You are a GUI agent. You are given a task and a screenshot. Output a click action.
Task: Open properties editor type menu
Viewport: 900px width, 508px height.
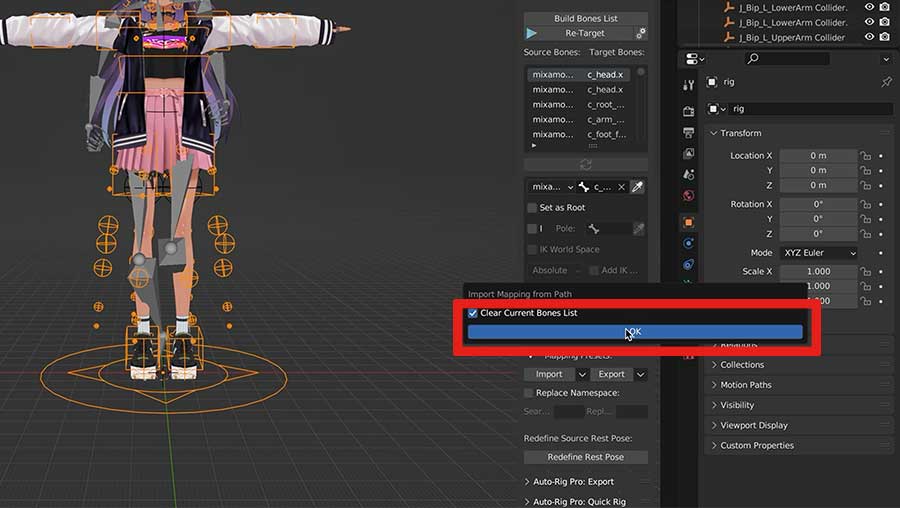click(x=695, y=59)
